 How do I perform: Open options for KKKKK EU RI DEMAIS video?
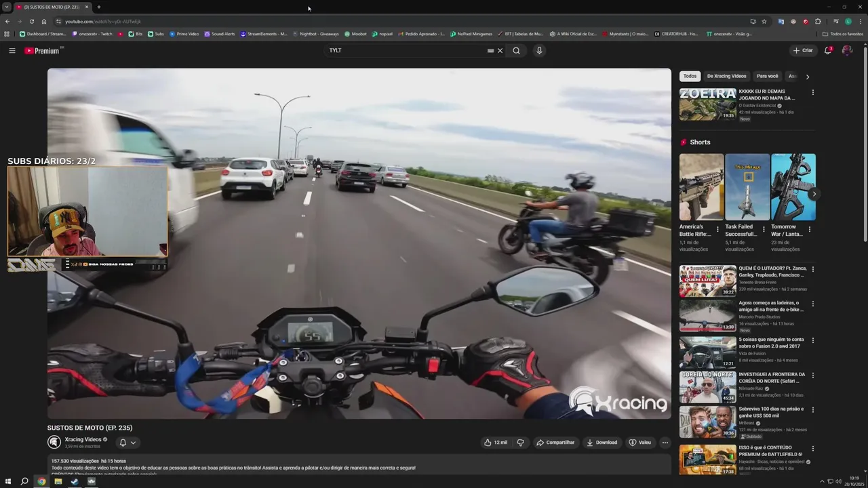click(813, 92)
